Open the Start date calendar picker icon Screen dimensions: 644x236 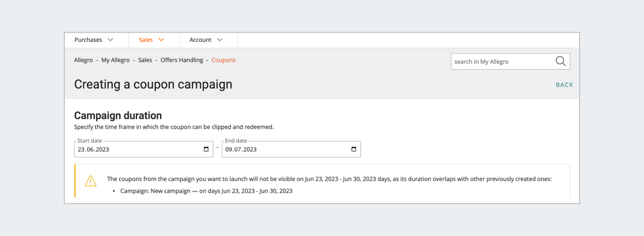coord(207,149)
